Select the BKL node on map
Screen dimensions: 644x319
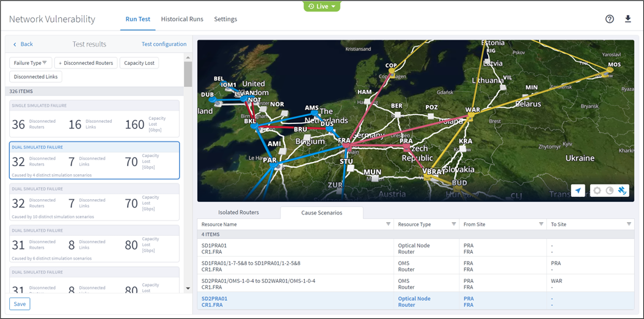pyautogui.click(x=254, y=127)
